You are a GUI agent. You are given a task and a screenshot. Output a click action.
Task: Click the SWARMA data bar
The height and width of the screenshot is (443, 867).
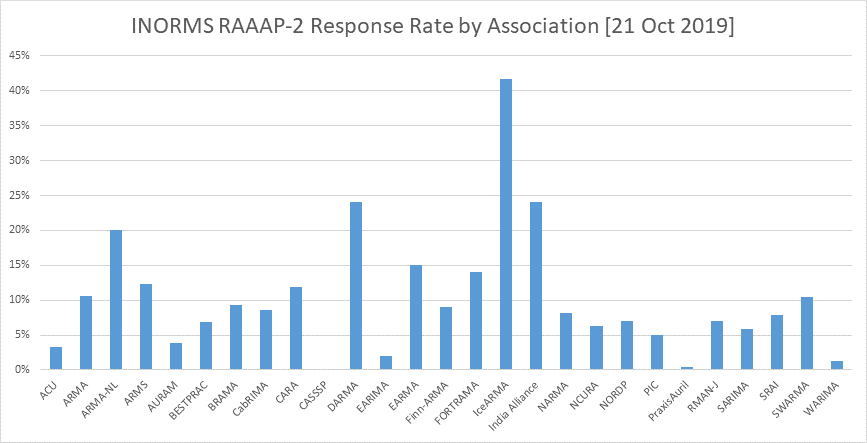click(806, 333)
